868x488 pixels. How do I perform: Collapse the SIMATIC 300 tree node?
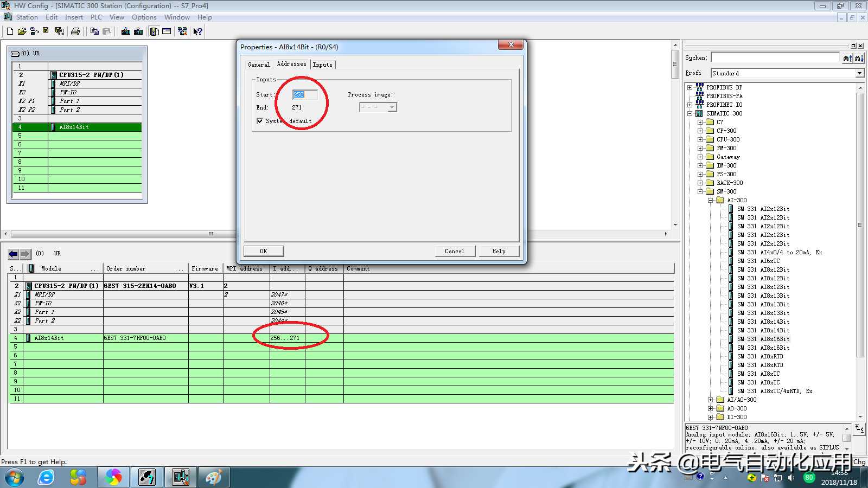coord(690,113)
